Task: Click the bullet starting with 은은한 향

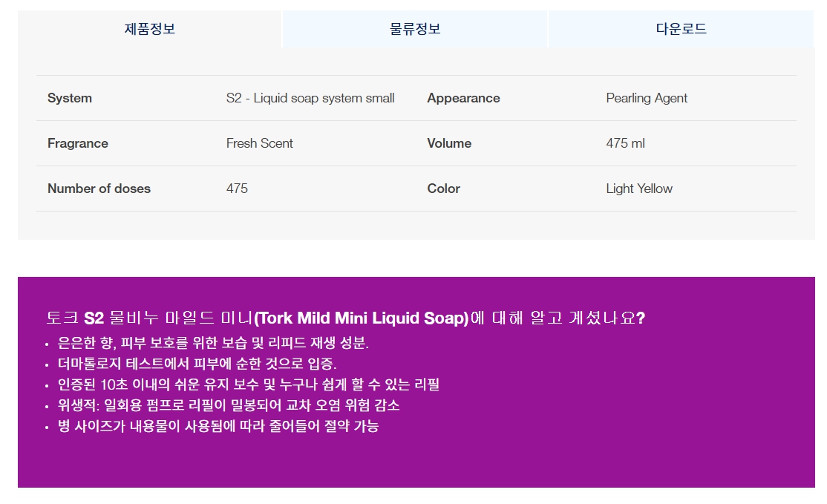Action: (213, 343)
